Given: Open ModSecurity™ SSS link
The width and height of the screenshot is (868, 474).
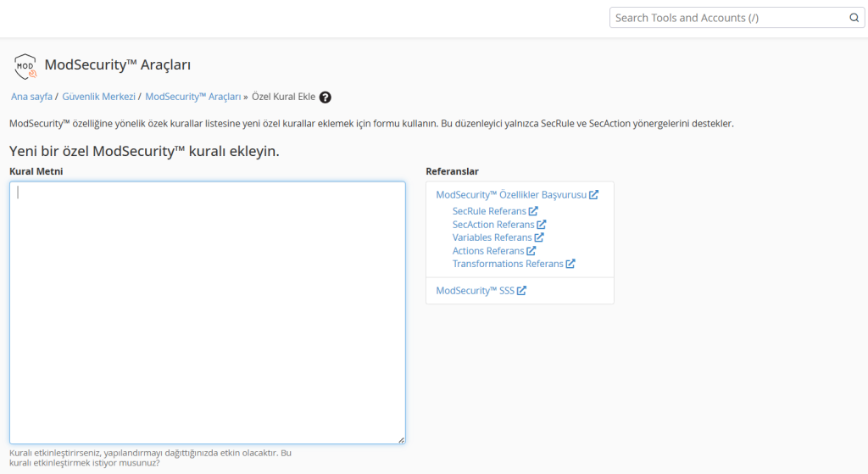Looking at the screenshot, I should [475, 291].
